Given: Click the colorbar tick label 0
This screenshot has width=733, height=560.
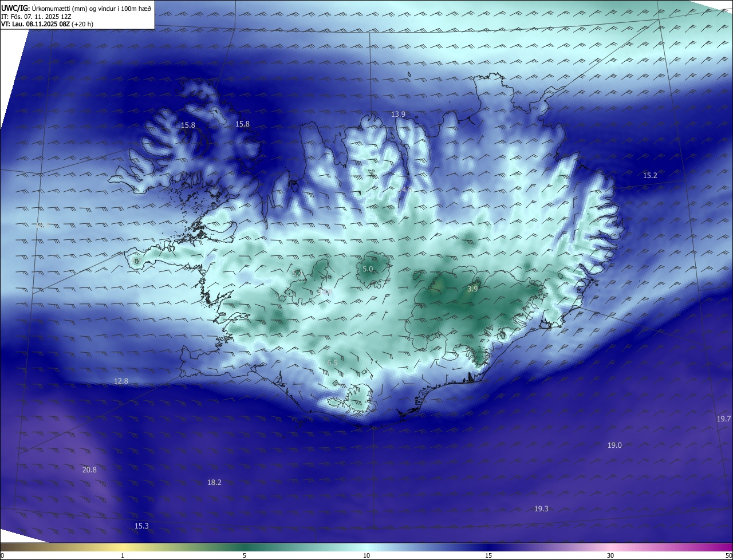Looking at the screenshot, I should (2, 555).
